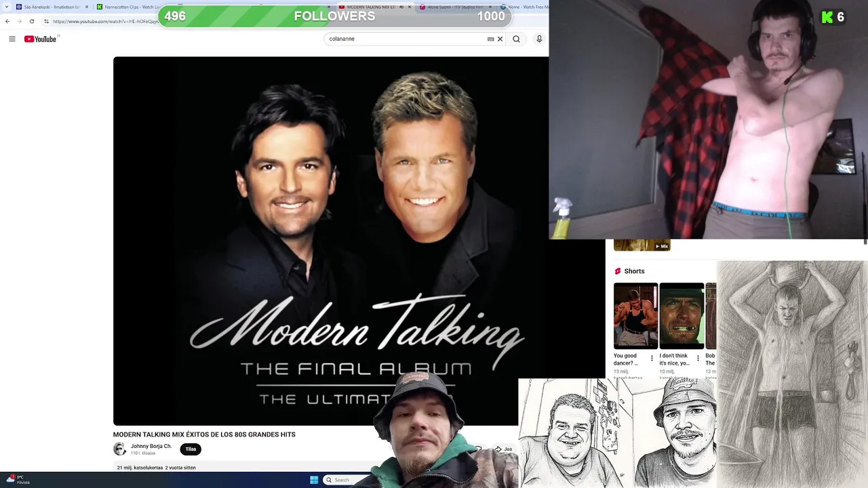The width and height of the screenshot is (868, 488).
Task: Switch to the Alone Suomi tab
Action: [456, 7]
